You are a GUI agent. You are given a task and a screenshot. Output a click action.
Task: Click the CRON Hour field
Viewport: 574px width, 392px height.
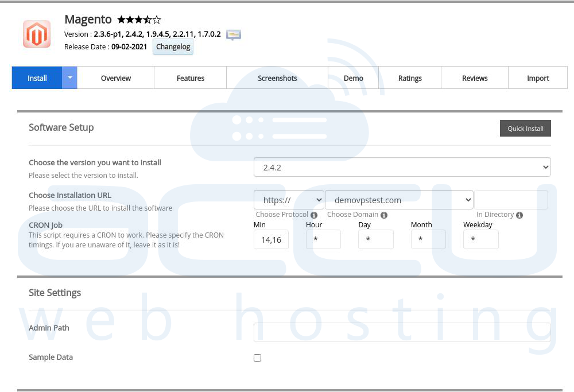click(x=323, y=239)
